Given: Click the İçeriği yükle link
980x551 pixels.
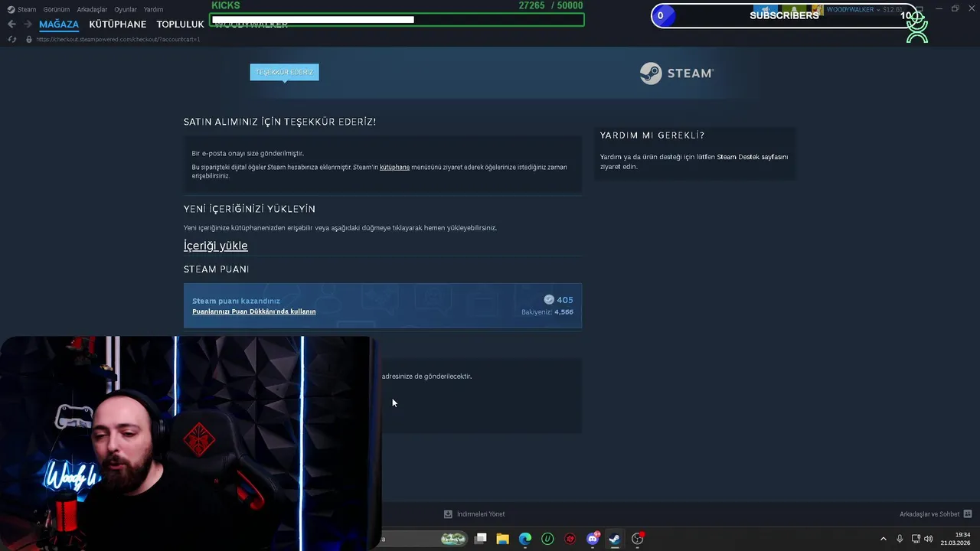Looking at the screenshot, I should point(215,246).
